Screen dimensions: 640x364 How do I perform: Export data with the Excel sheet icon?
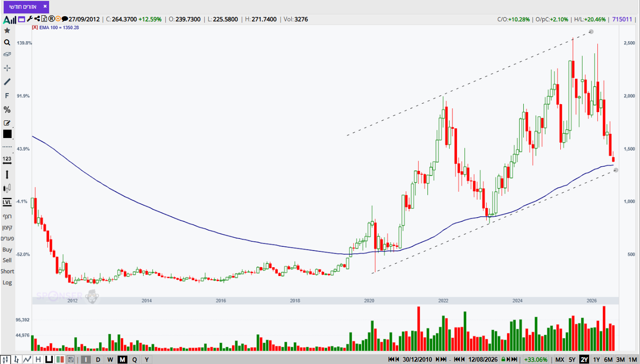click(44, 19)
